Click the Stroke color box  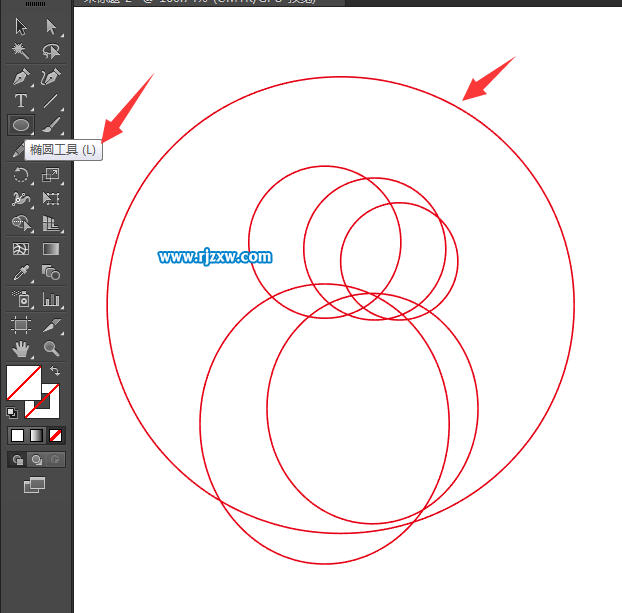tap(52, 410)
